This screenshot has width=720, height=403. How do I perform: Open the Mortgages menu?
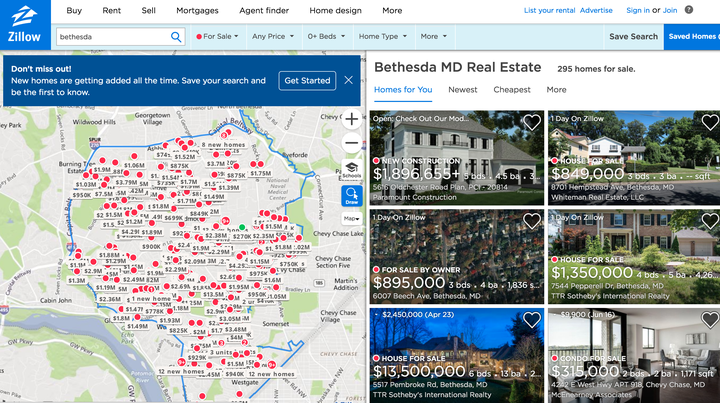click(x=197, y=11)
